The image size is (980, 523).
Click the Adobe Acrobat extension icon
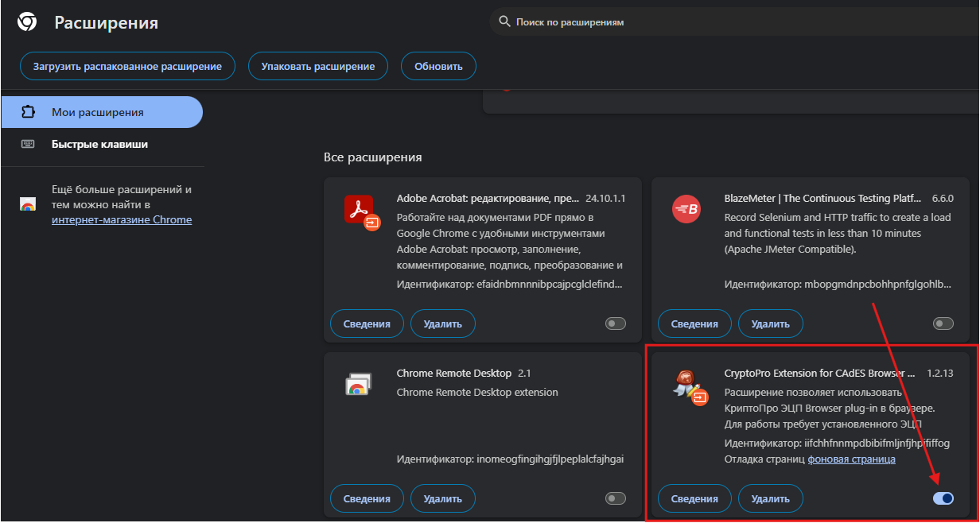[363, 211]
